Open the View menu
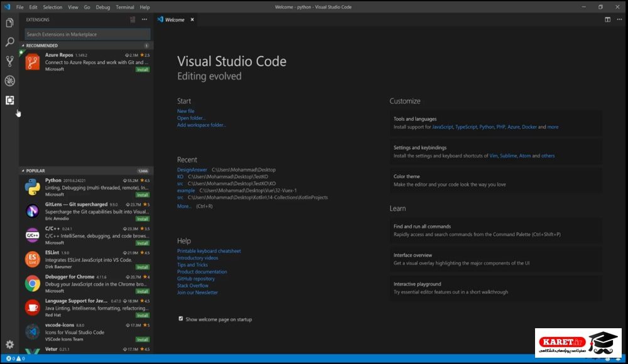628x364 pixels. tap(73, 7)
